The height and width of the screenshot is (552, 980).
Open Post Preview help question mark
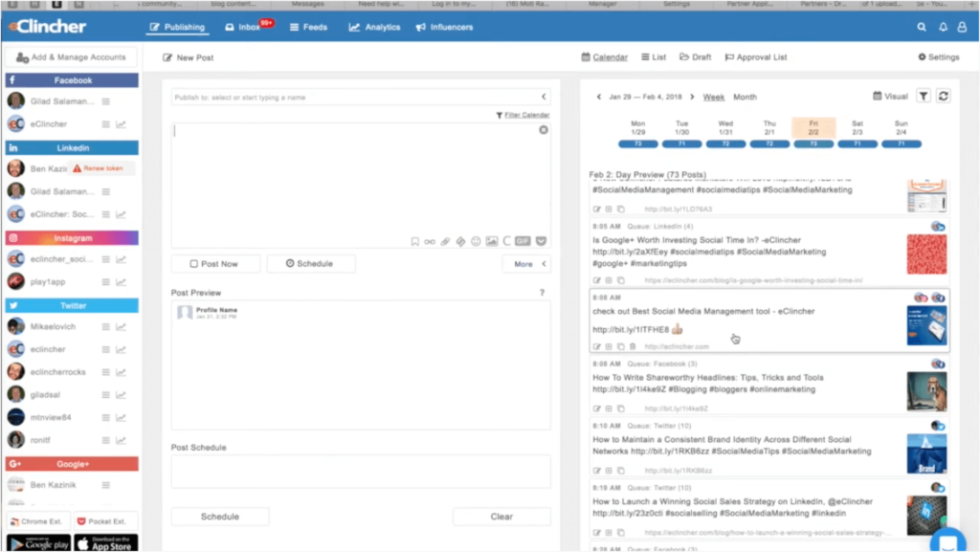pyautogui.click(x=542, y=292)
